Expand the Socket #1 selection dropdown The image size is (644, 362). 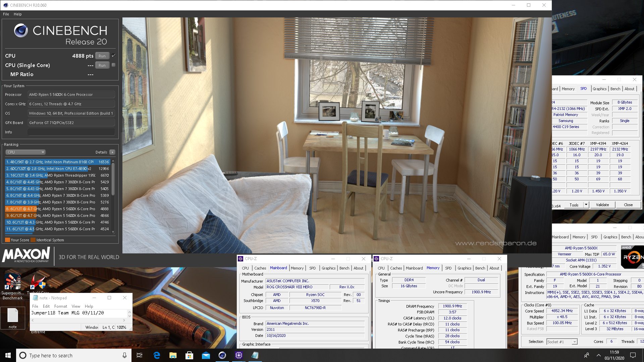[x=575, y=342]
